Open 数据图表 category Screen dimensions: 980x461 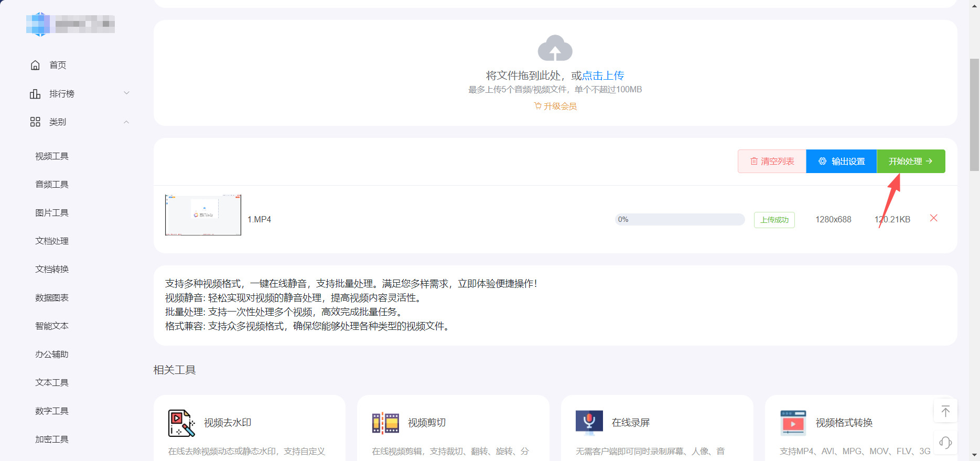[x=52, y=298]
